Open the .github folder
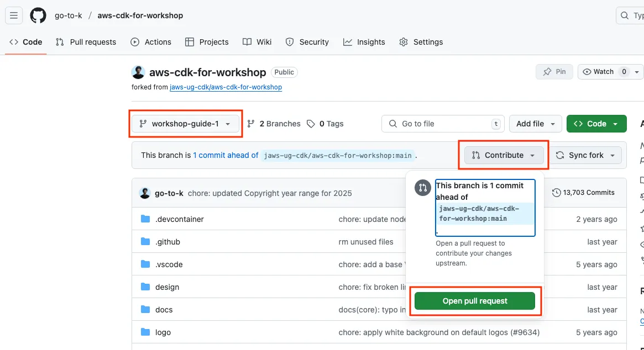This screenshot has height=350, width=644. [167, 242]
